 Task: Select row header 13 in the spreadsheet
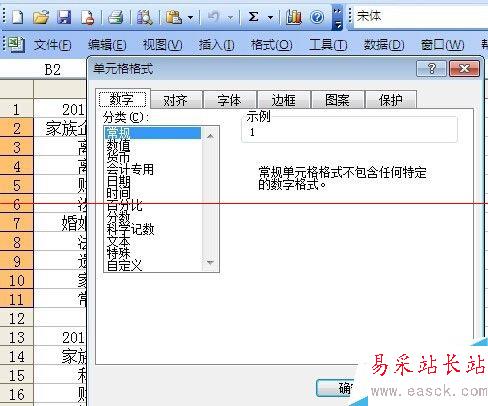[x=16, y=337]
